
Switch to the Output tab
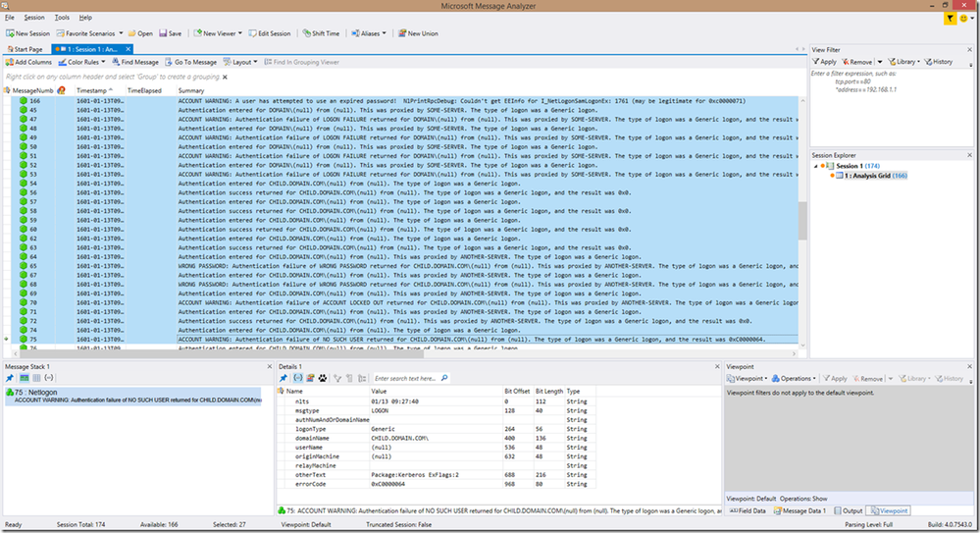tap(849, 510)
